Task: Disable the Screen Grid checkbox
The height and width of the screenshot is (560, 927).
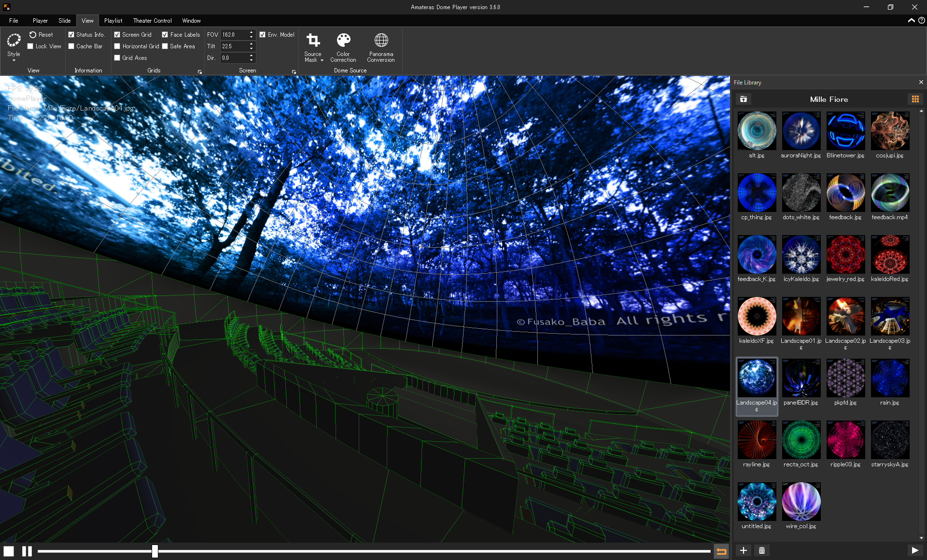Action: (117, 35)
